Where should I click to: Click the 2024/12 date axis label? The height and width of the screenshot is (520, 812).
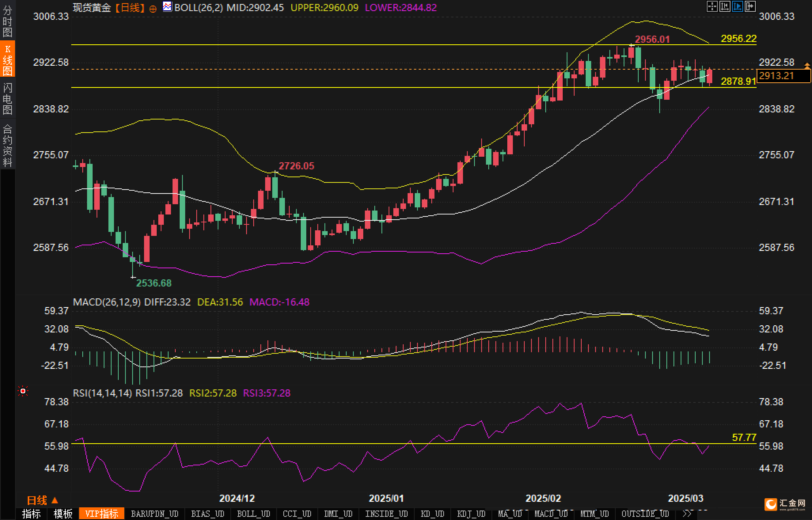click(237, 498)
